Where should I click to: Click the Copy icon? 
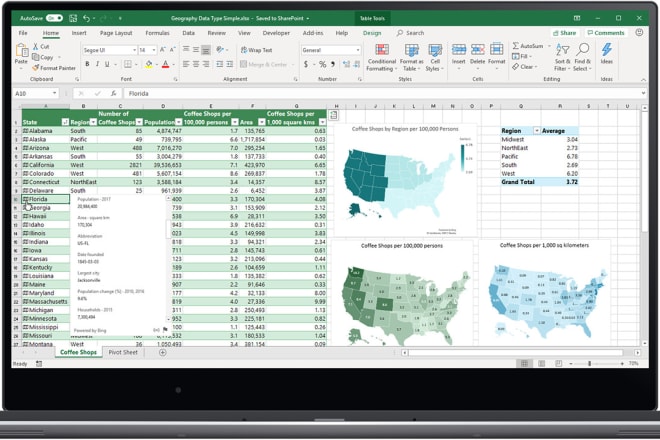(36, 57)
